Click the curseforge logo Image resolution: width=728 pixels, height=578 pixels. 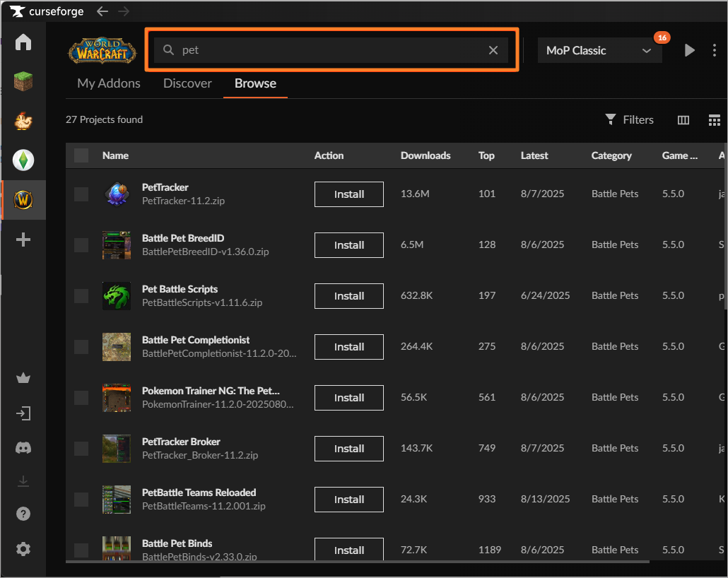[x=47, y=11]
